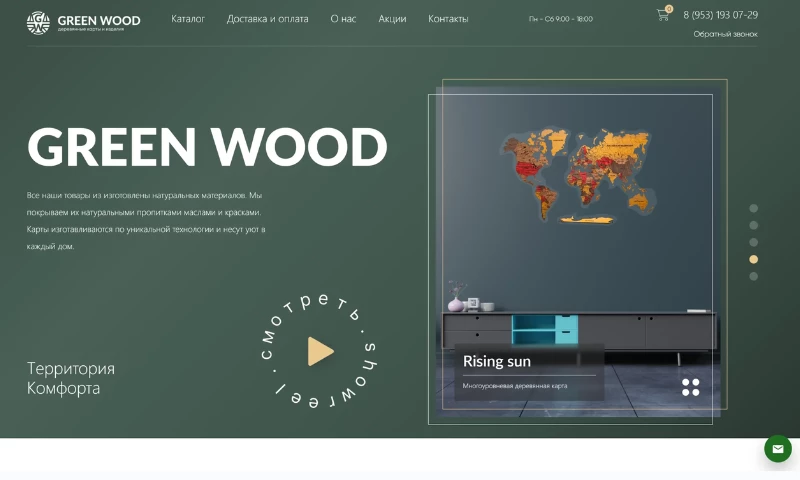
Task: Open the shopping cart
Action: point(662,15)
